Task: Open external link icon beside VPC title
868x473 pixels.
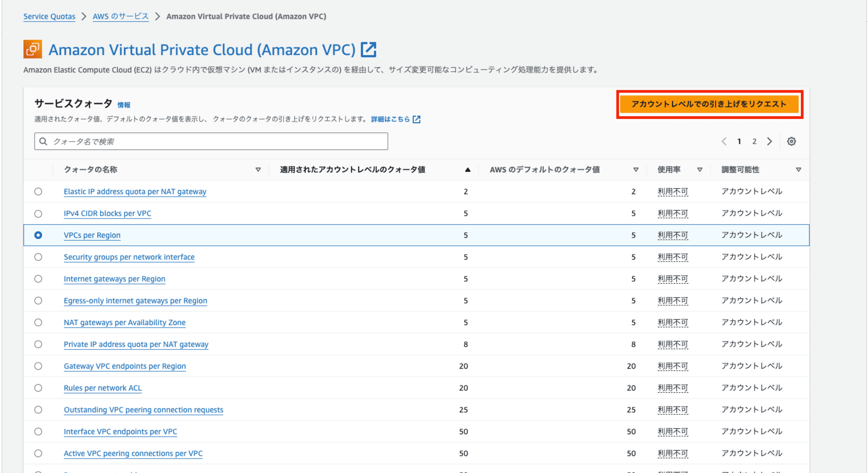Action: click(x=368, y=49)
